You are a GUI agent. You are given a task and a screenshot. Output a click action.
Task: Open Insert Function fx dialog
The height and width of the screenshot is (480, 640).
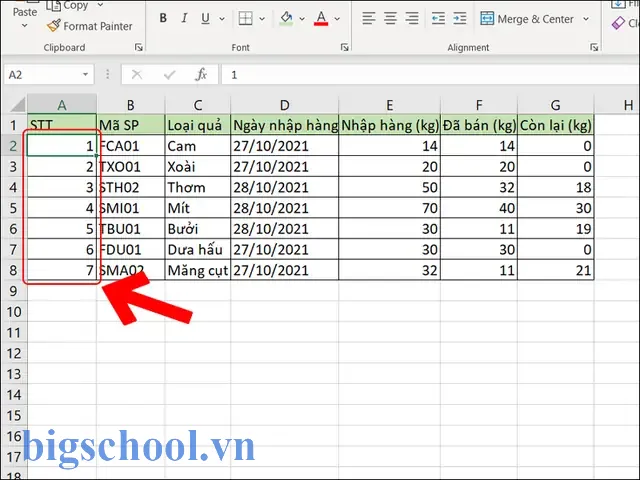201,75
